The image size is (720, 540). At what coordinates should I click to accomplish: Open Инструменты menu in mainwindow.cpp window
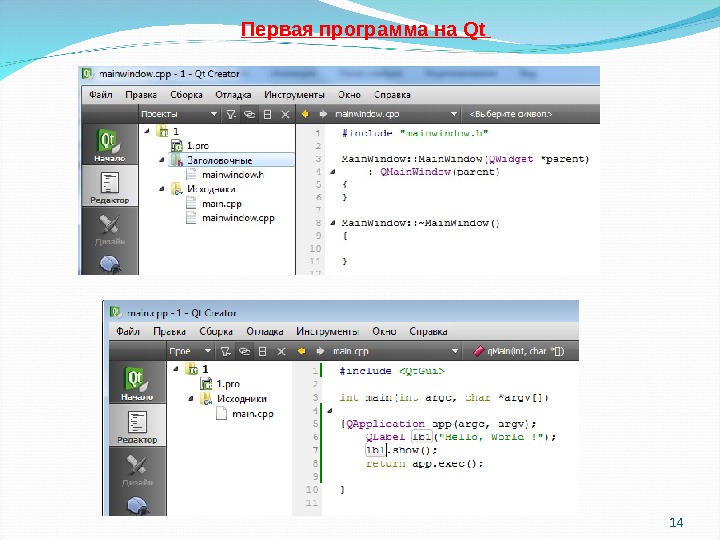(294, 95)
